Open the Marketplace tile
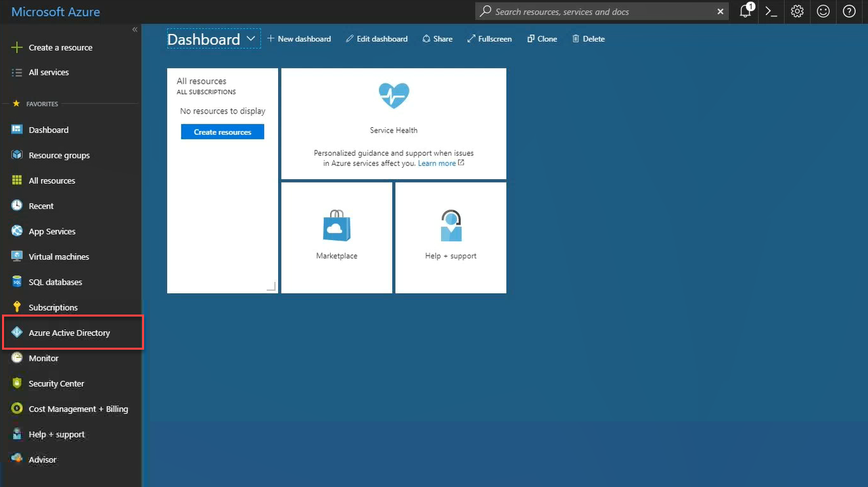 [337, 237]
